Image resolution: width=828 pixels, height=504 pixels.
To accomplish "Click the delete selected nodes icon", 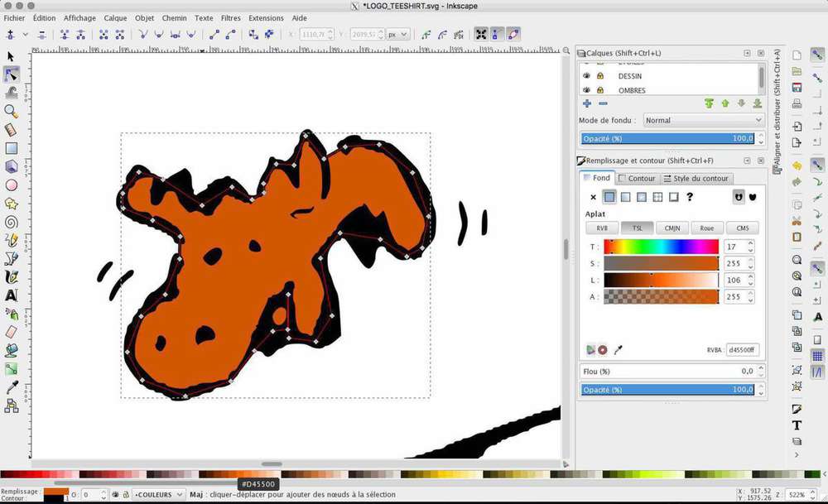I will click(x=41, y=34).
